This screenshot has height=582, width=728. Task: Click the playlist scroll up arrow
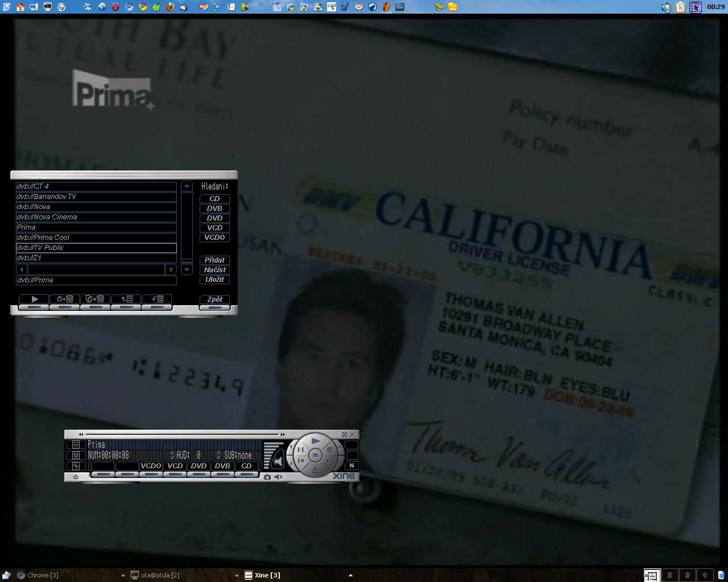tap(187, 186)
